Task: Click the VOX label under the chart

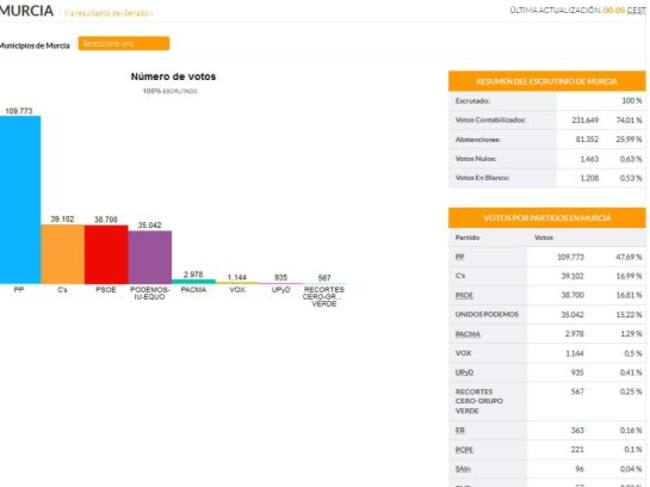Action: click(x=237, y=289)
